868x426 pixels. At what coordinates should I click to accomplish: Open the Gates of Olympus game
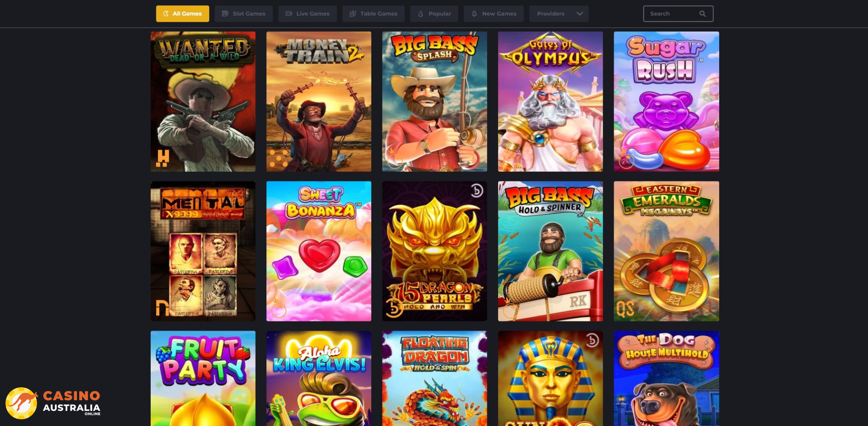(x=550, y=101)
